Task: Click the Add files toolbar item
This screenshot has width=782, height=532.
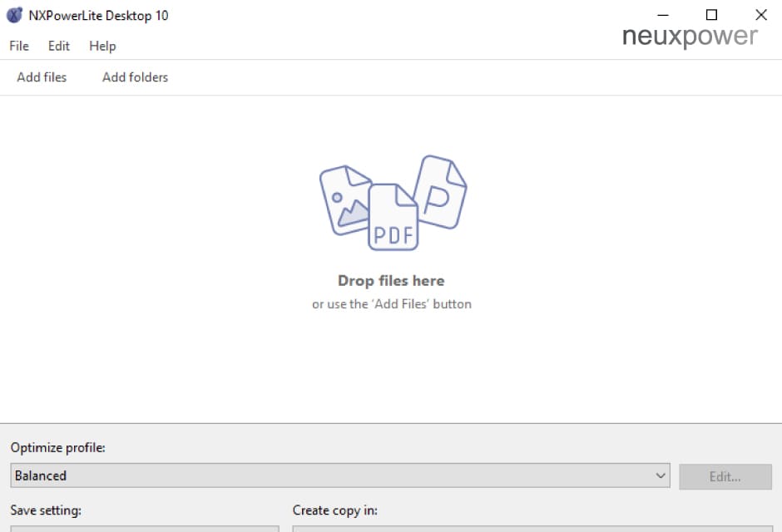Action: [x=42, y=76]
